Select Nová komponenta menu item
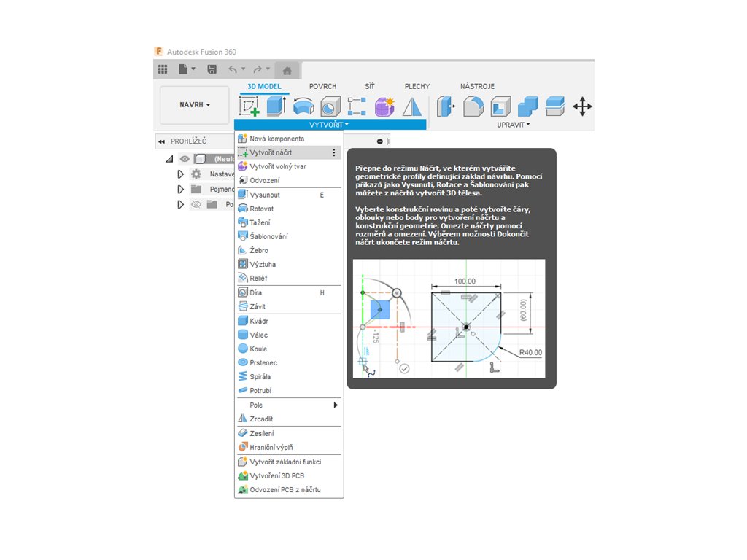747x560 pixels. pyautogui.click(x=289, y=139)
